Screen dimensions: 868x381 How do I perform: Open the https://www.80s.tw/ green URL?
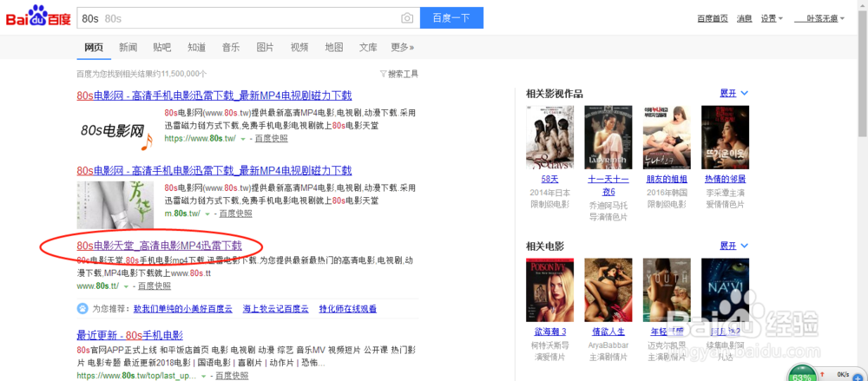pyautogui.click(x=200, y=139)
